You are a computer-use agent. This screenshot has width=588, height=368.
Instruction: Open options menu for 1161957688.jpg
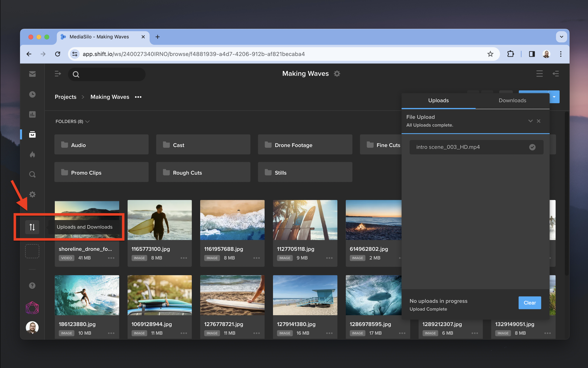257,258
